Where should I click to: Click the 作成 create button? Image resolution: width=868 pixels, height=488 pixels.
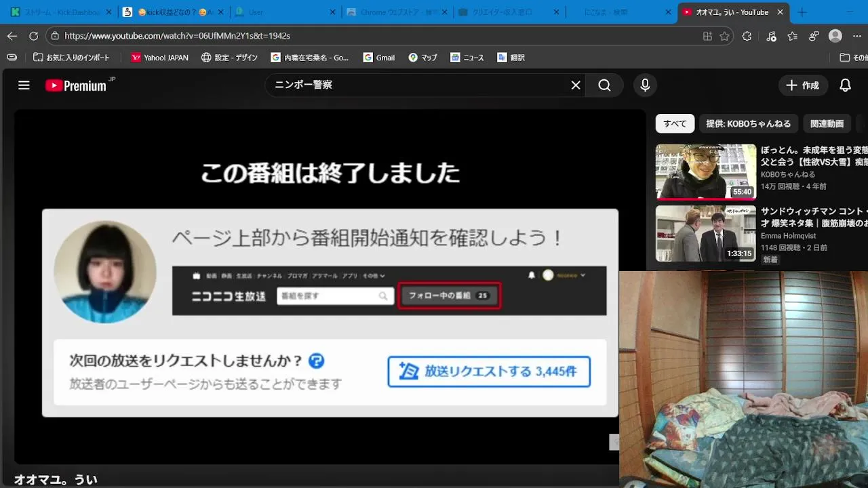pos(803,85)
